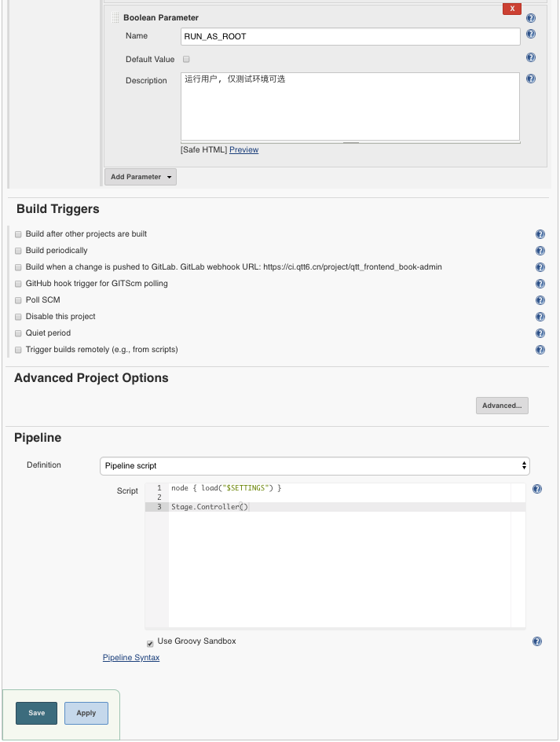Show help for Poll SCM trigger

tap(540, 301)
